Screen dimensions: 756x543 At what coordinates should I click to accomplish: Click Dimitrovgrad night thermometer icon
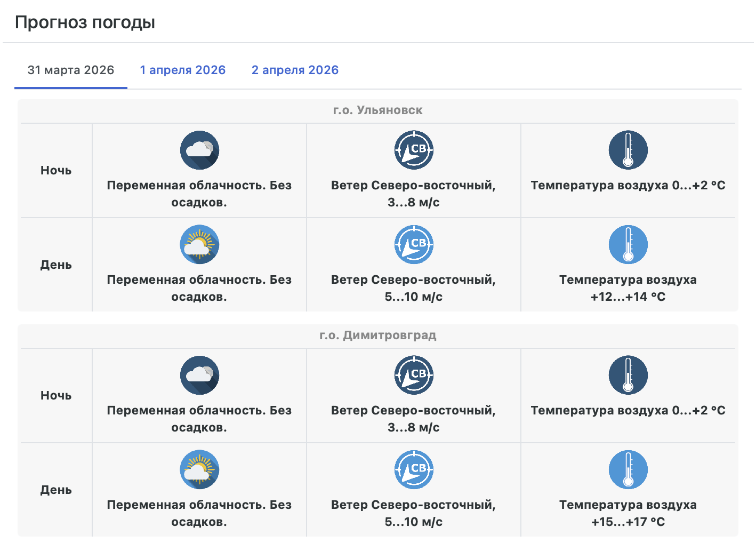point(628,376)
